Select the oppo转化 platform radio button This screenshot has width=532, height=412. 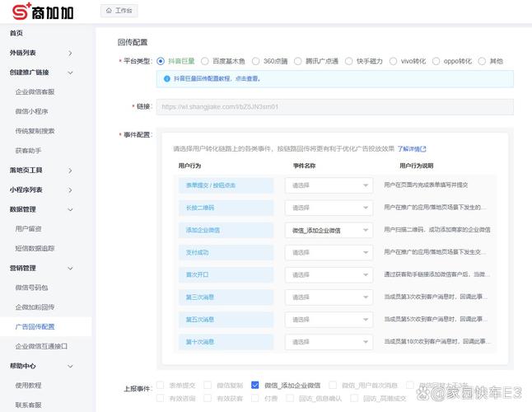[x=436, y=61]
